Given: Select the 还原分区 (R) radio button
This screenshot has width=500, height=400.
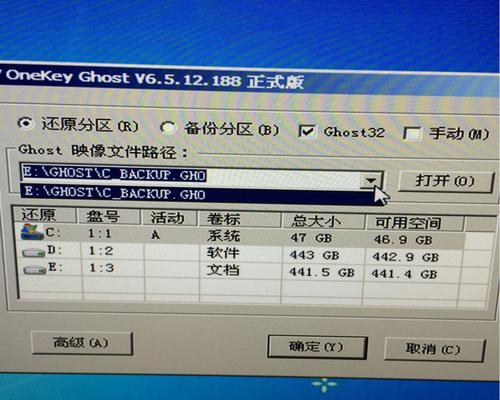Looking at the screenshot, I should (25, 123).
